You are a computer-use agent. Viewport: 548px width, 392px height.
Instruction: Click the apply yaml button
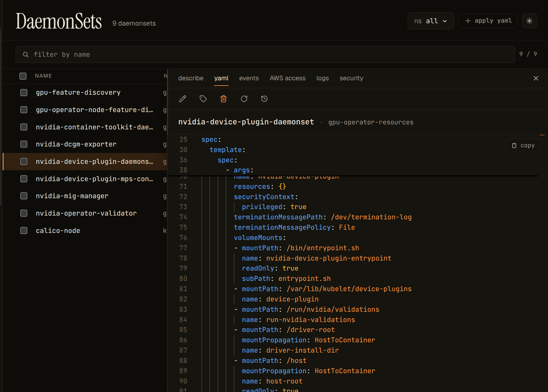(x=488, y=21)
